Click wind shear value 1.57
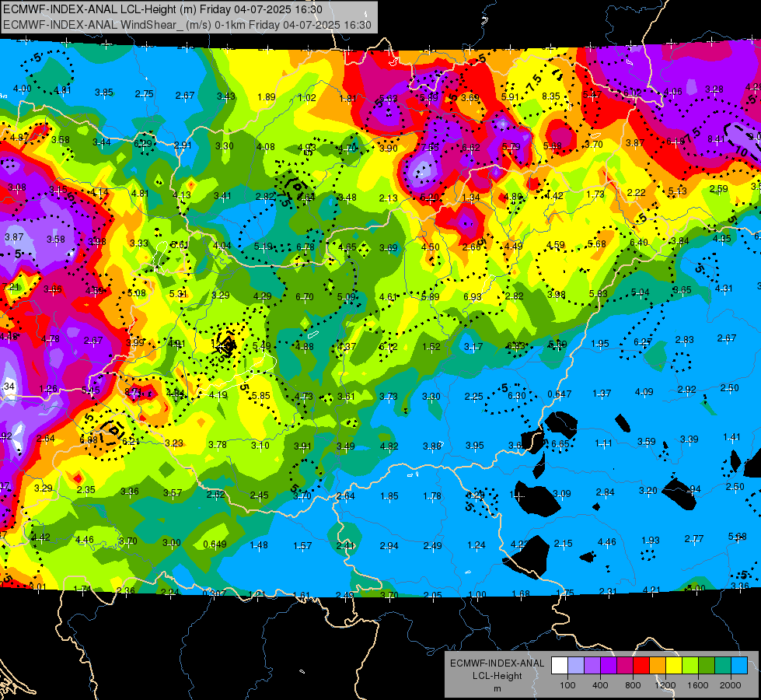The width and height of the screenshot is (761, 700). [302, 545]
